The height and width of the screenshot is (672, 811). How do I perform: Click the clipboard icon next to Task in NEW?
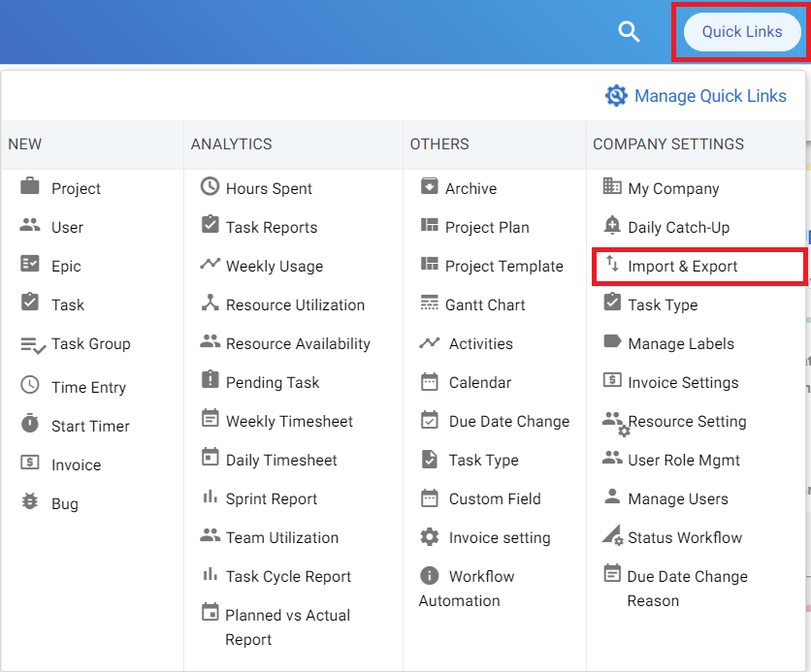pos(29,302)
